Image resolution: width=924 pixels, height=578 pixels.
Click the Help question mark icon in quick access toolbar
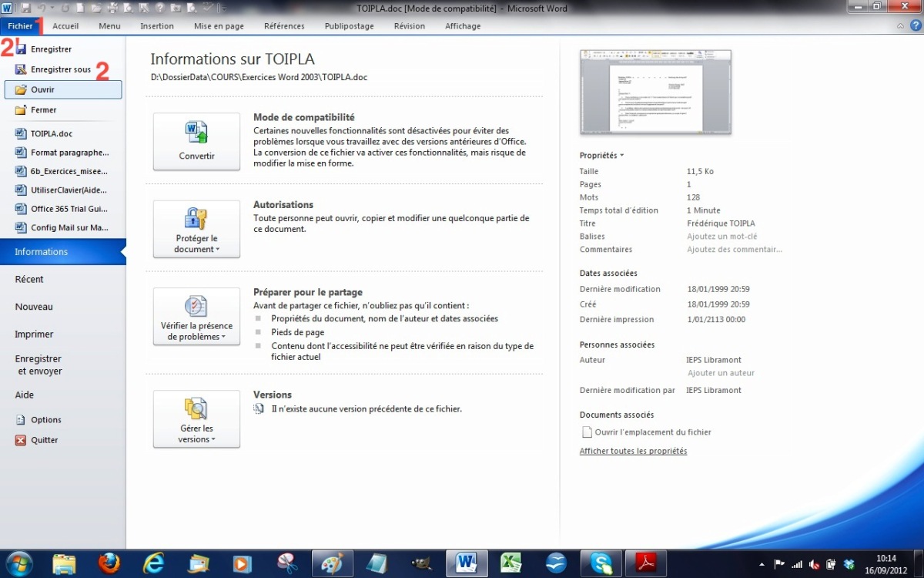point(160,8)
